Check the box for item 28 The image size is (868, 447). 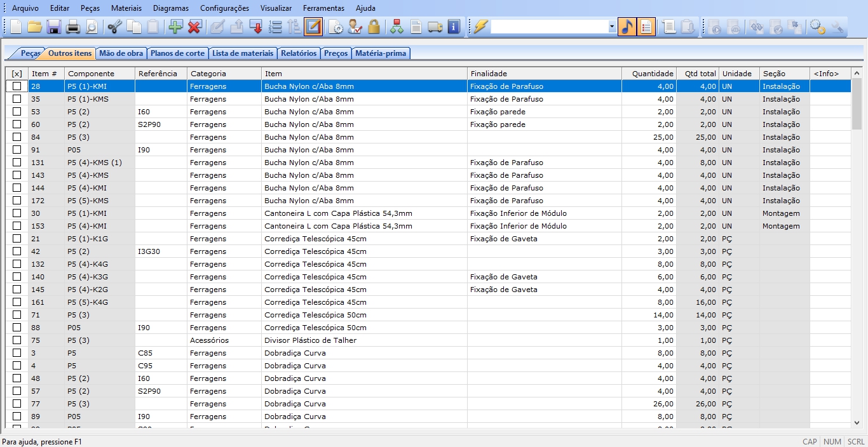[x=17, y=86]
